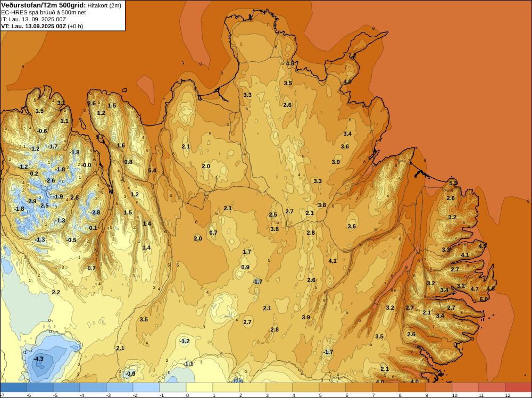The image size is (532, 398).
Task: Click the '1.6' temperature value on the map
Action: click(121, 146)
